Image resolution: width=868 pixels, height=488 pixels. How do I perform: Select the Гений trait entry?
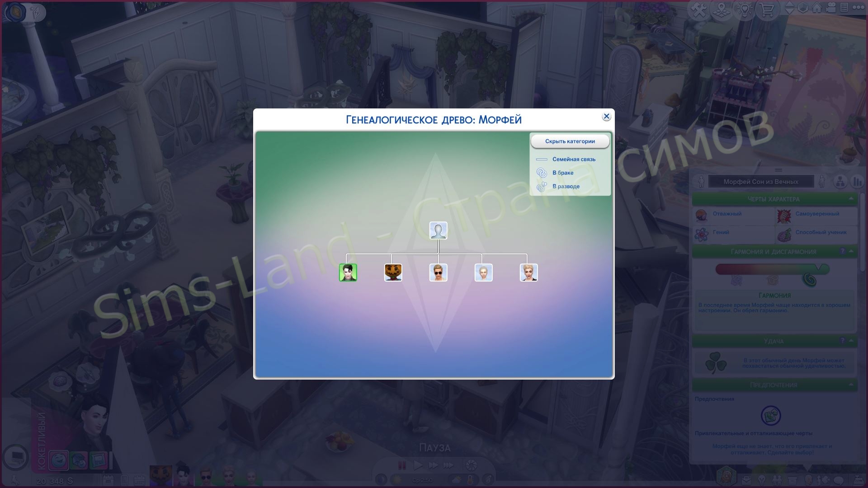click(721, 232)
